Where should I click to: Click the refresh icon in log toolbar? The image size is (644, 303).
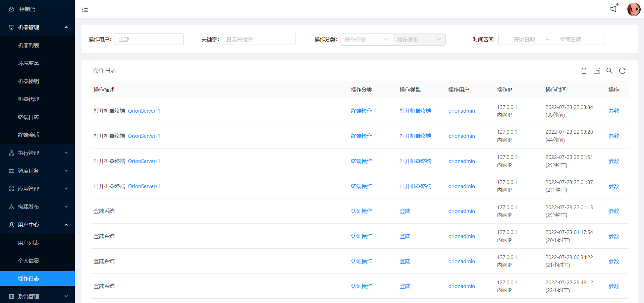tap(622, 71)
